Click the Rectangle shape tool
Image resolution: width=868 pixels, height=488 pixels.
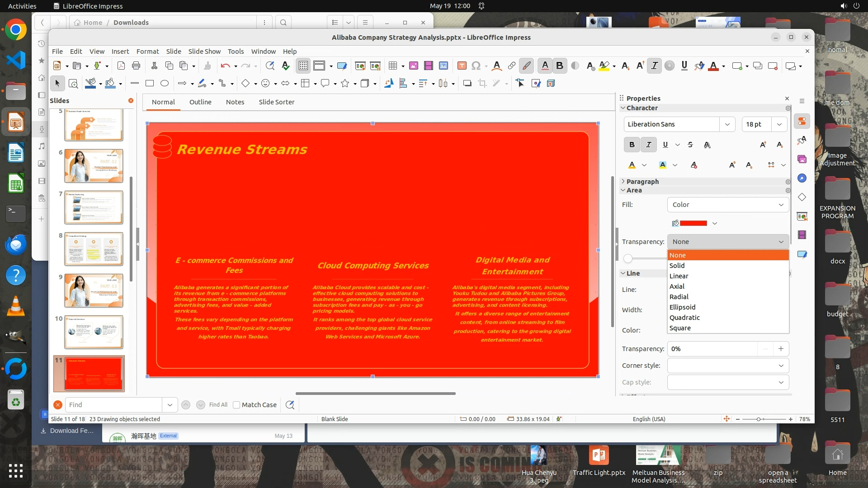tap(150, 83)
